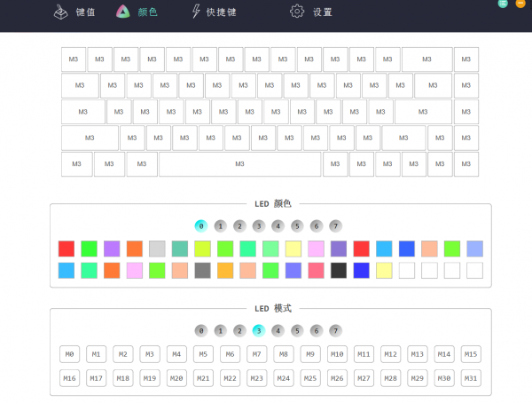532x403 pixels.
Task: Click the 快捷键 tab label
Action: point(221,12)
